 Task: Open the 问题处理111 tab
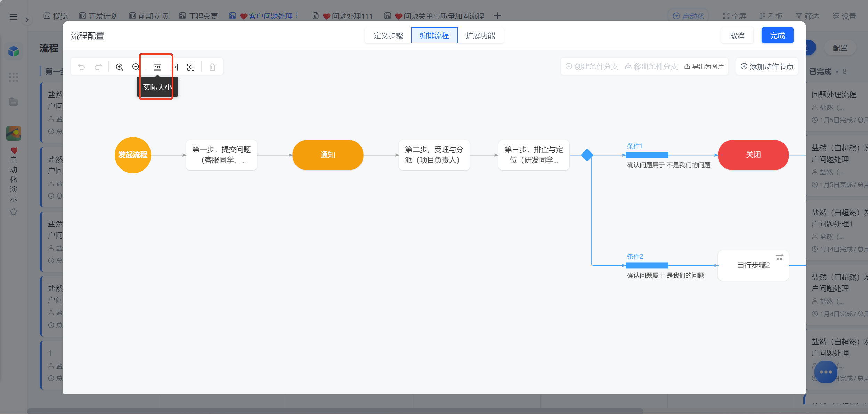[x=342, y=16]
